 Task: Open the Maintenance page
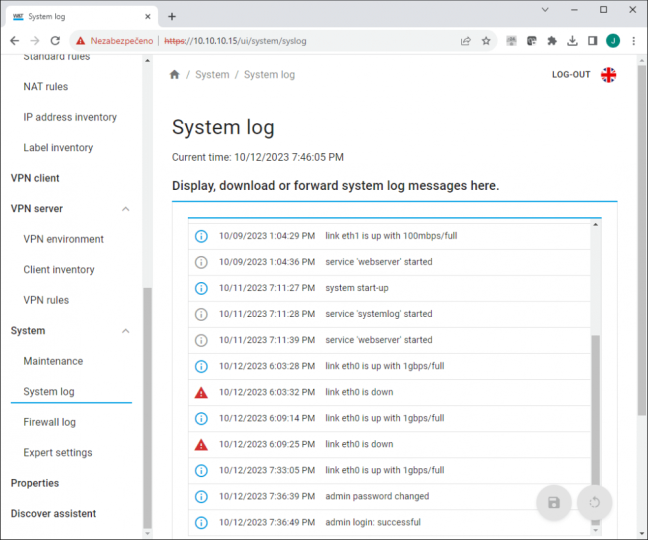click(53, 361)
